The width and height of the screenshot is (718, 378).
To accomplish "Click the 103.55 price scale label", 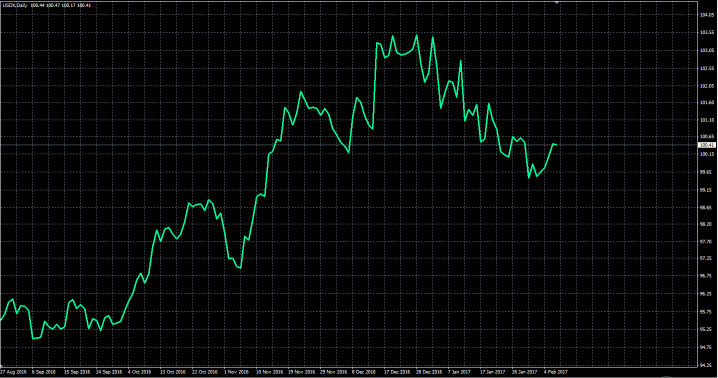I will 707,33.
